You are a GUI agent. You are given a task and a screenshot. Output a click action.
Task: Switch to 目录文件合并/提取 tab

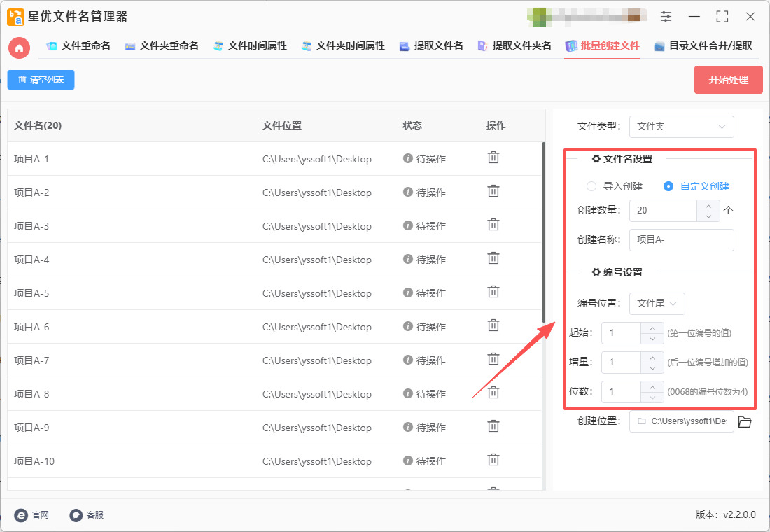click(703, 46)
